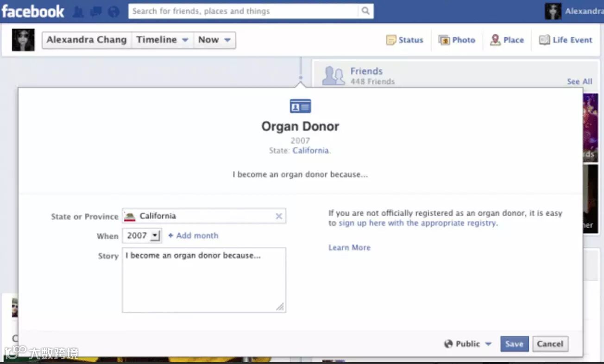Focus the search for friends field

point(244,11)
